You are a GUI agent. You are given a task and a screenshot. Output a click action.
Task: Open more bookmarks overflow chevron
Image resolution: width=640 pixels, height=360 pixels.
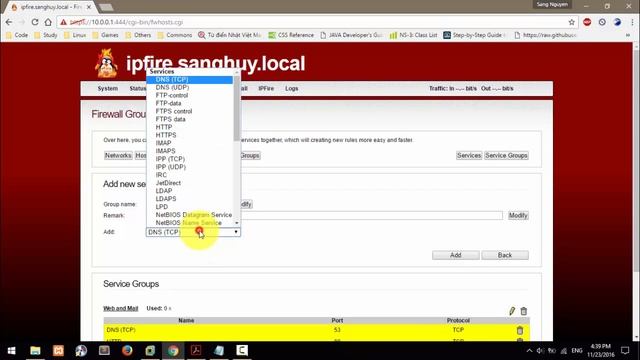click(628, 35)
